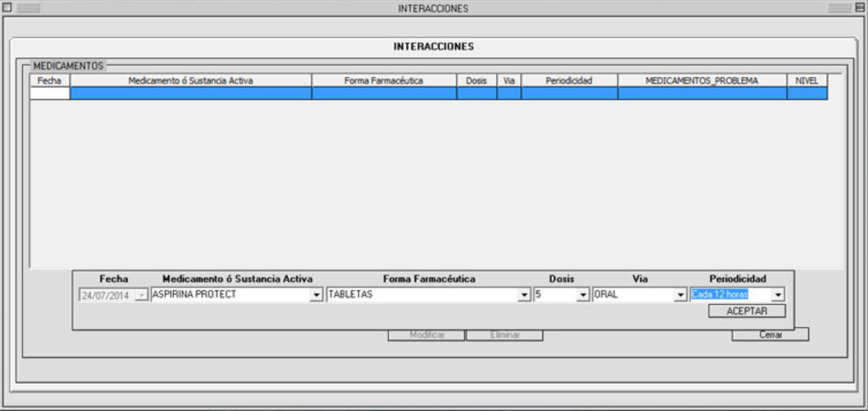
Task: Open the TABLETAS pharmaceutical form dropdown arrow
Action: click(524, 295)
